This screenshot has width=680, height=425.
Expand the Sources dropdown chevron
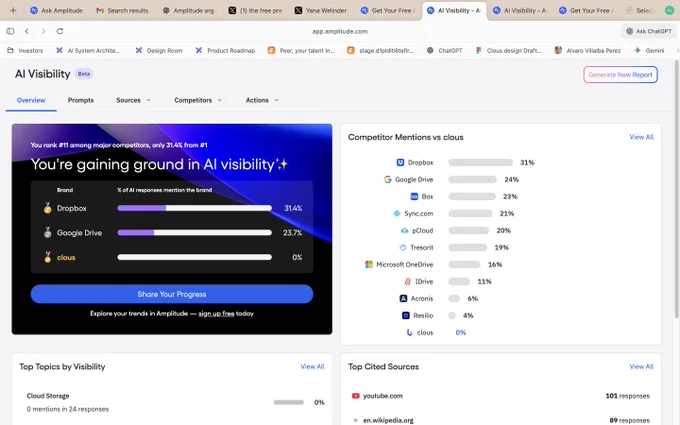[x=148, y=100]
